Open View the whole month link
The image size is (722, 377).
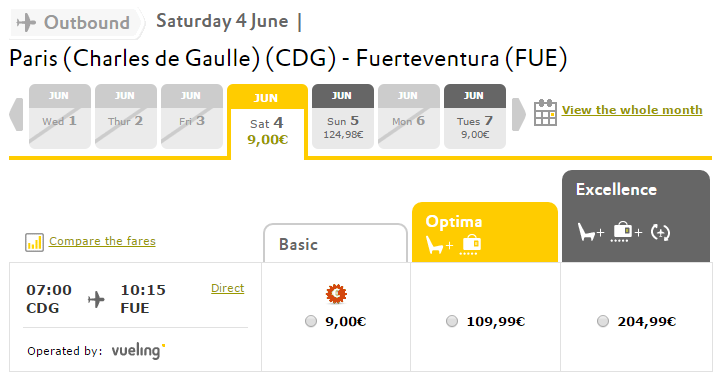coord(632,110)
